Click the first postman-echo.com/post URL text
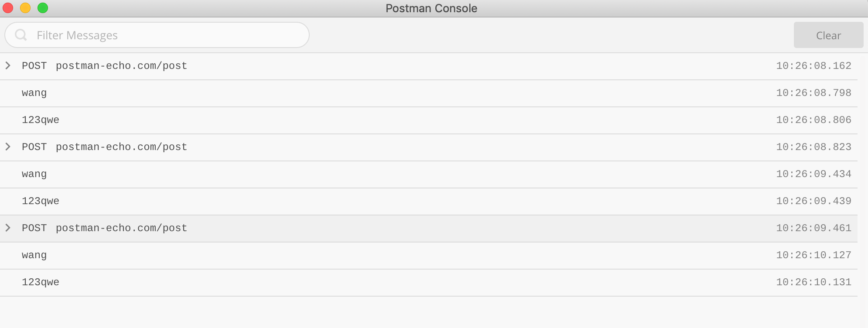This screenshot has height=328, width=868. coord(121,66)
